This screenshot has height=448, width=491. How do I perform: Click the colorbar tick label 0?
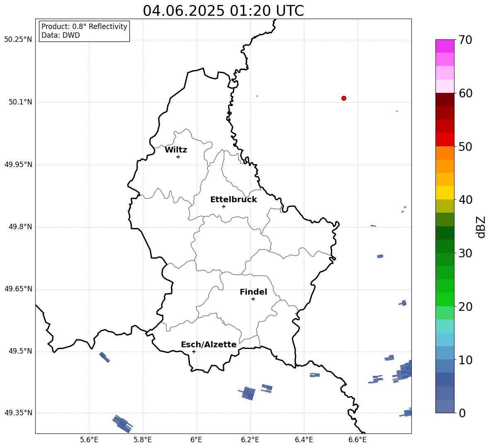point(462,413)
